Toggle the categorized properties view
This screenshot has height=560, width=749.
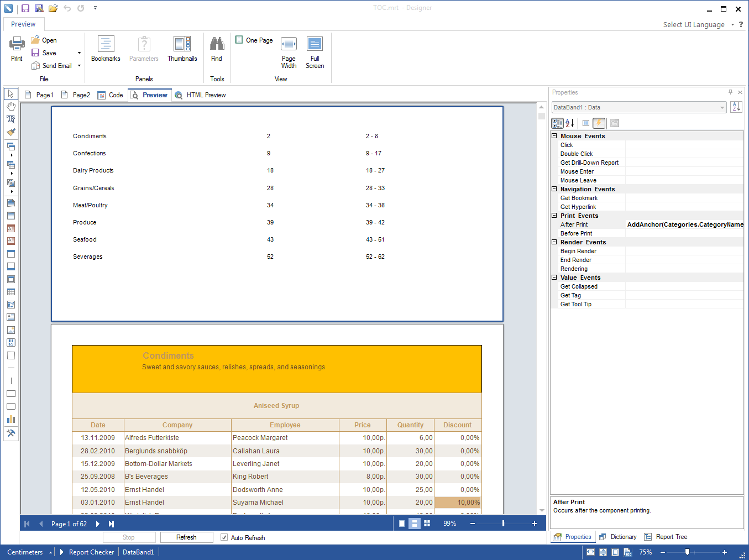click(557, 123)
